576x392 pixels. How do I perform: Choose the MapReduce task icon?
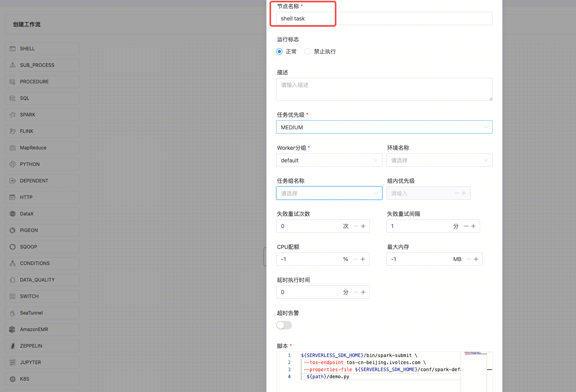point(13,148)
